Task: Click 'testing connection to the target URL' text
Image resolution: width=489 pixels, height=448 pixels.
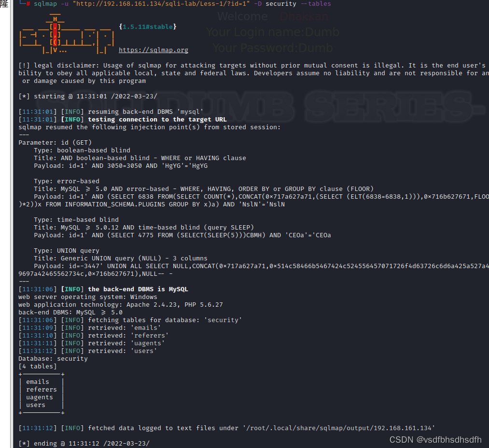Action: pos(157,120)
